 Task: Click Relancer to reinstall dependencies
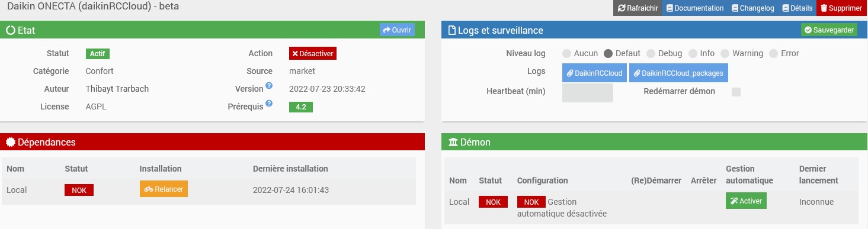(x=164, y=189)
